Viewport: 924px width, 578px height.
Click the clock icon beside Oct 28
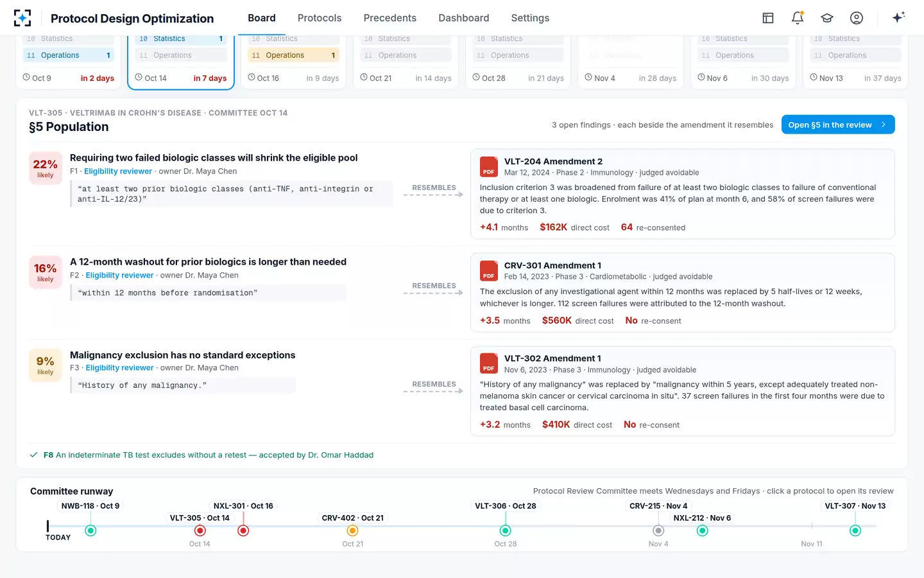pyautogui.click(x=476, y=78)
